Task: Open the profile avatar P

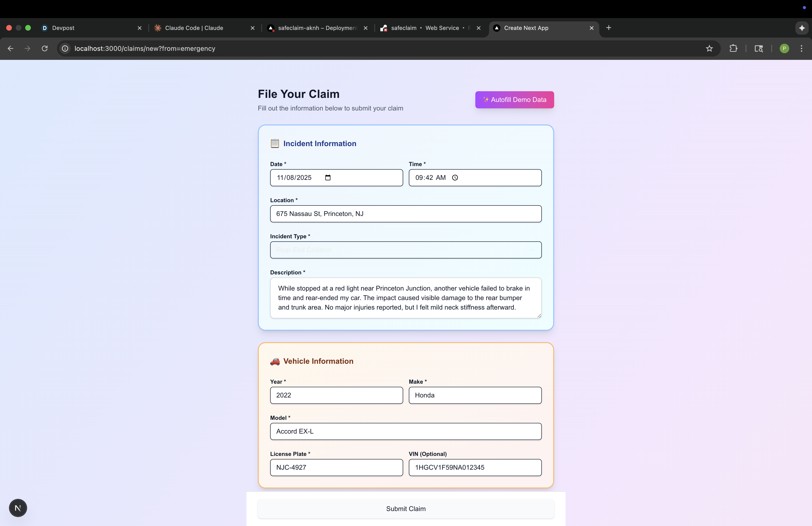Action: (784, 48)
